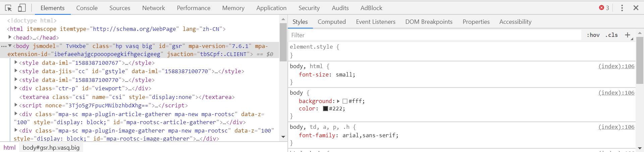Switch to the Sources tab
The image size is (644, 152).
click(120, 8)
